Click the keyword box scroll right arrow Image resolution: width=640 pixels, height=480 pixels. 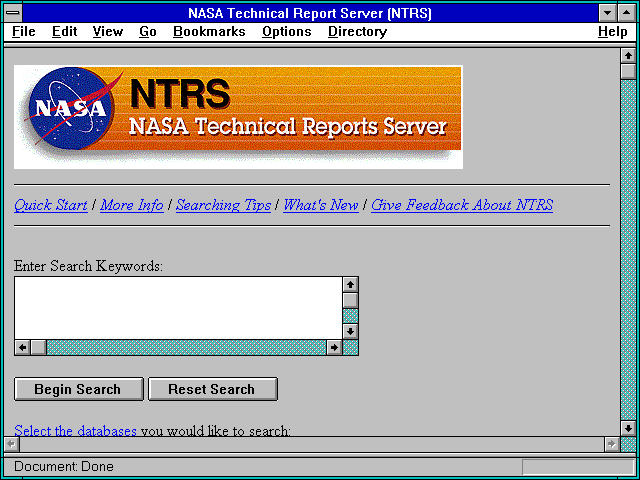tap(334, 347)
